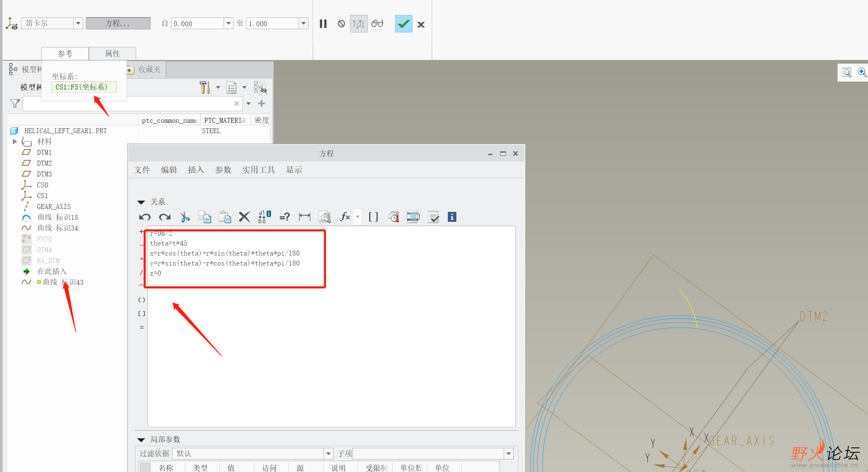Viewport: 868px width, 472px height.
Task: Click the evaluate expression '=?' icon
Action: (x=285, y=217)
